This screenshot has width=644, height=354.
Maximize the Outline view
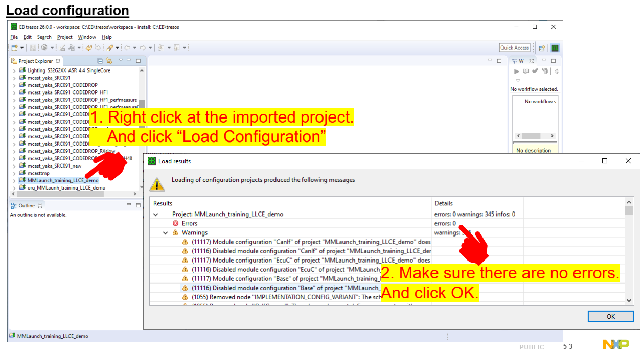138,205
